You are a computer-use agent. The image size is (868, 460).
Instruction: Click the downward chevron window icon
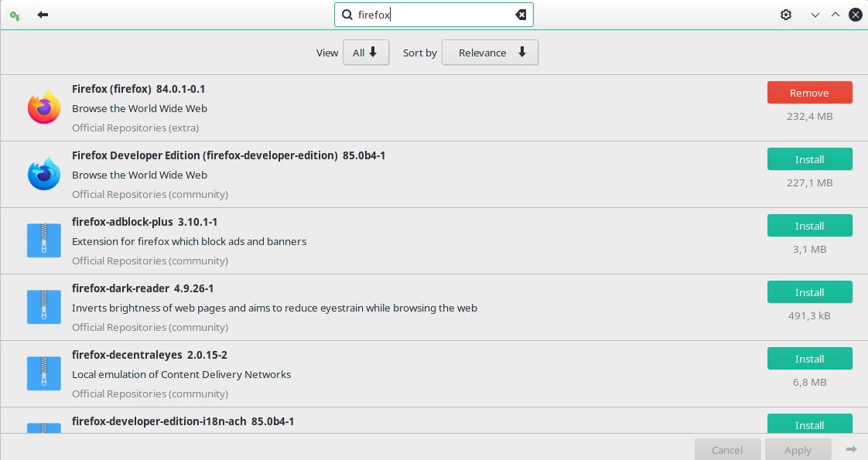[815, 15]
